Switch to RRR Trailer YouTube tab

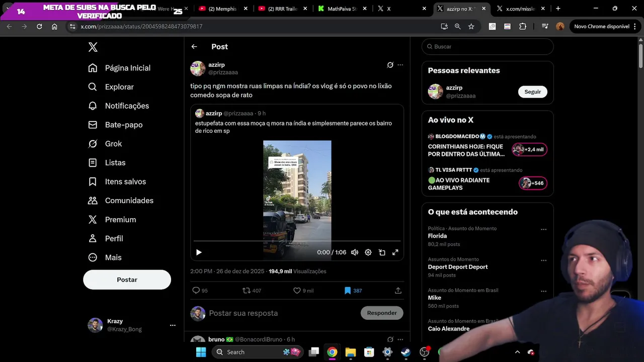pos(282,9)
